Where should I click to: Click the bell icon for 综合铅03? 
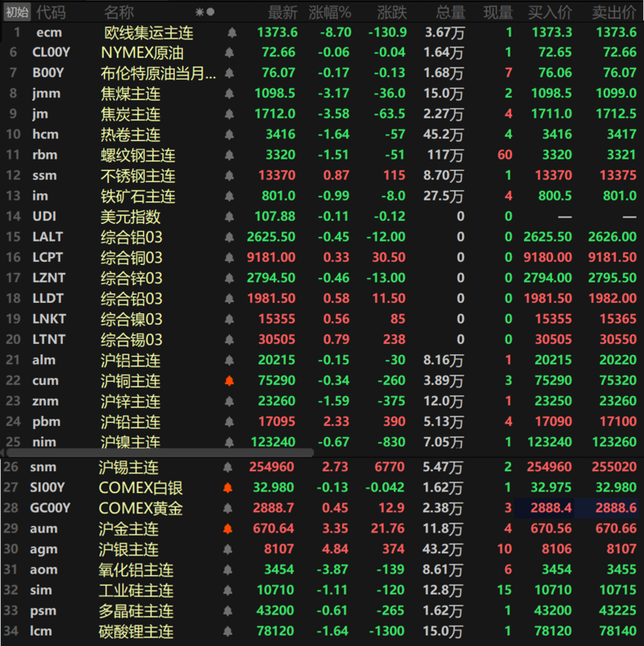click(x=229, y=298)
